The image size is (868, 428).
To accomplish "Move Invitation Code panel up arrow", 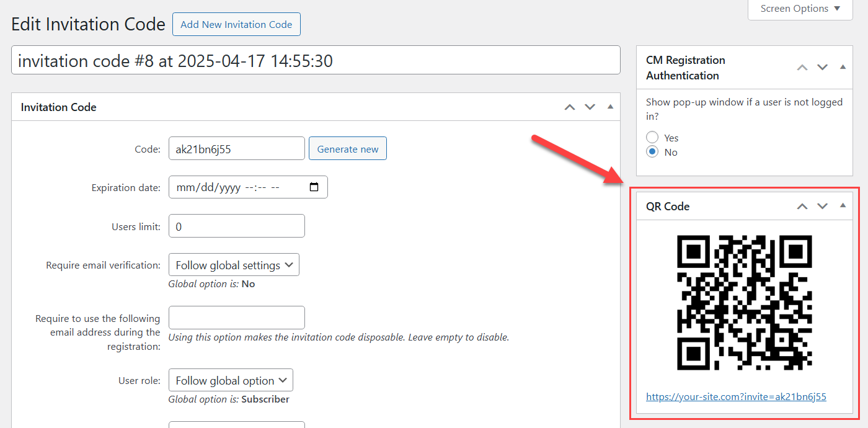I will click(570, 107).
